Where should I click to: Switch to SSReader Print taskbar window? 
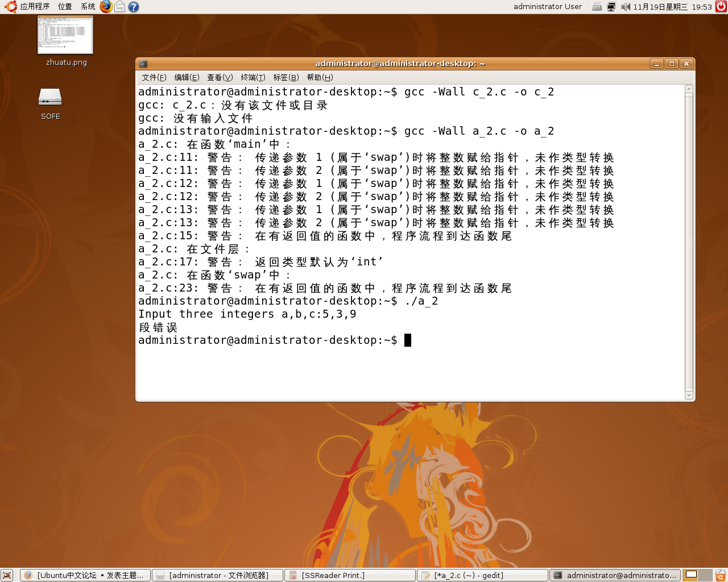click(350, 575)
